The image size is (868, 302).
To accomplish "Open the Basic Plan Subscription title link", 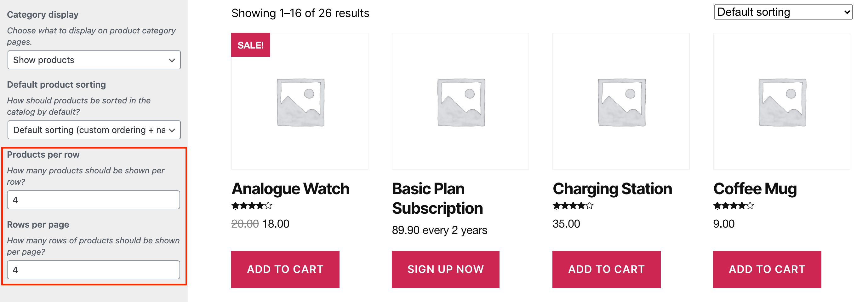I will pos(437,198).
